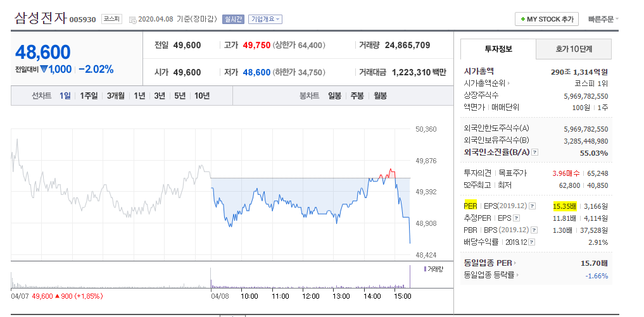Click 거래대금 value 1,223,310 백만
Viewport: 644px width, 317px height.
419,72
